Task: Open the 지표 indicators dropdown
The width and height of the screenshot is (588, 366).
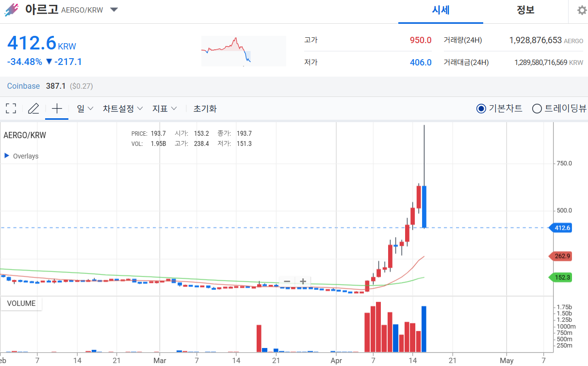Action: [x=164, y=109]
